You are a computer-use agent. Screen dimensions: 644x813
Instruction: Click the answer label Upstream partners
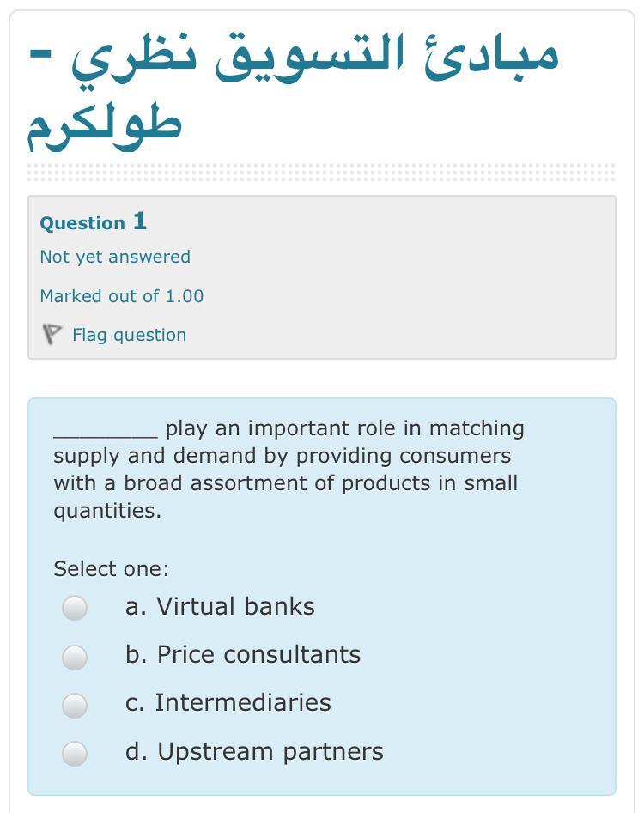255,751
